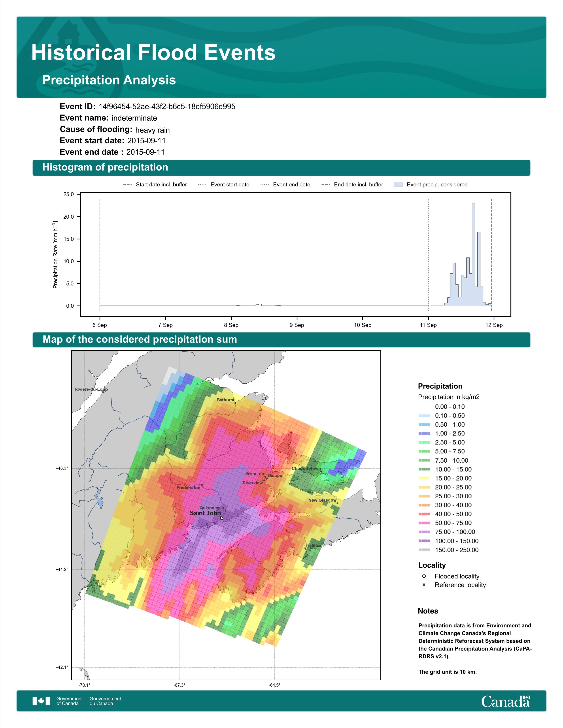Click the Flooded locality legend symbol
Image resolution: width=563 pixels, height=728 pixels.
[x=424, y=576]
